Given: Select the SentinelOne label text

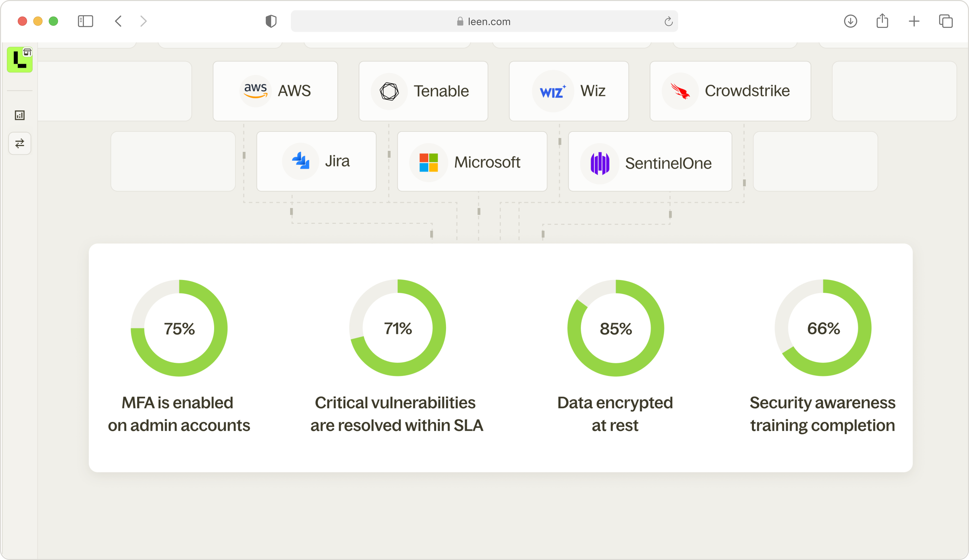Looking at the screenshot, I should (x=668, y=164).
